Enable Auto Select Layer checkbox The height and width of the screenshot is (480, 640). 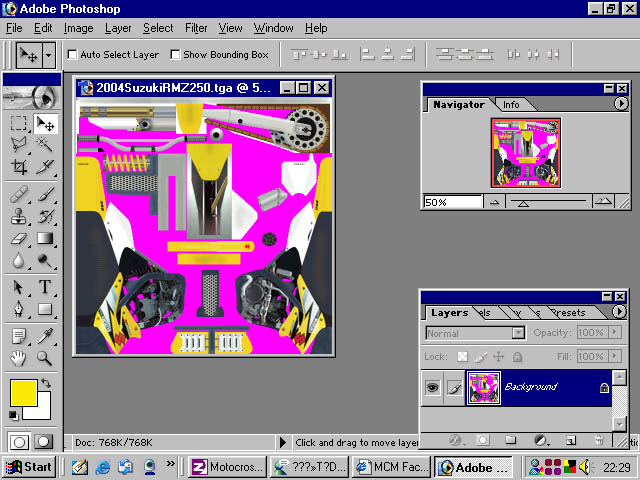coord(73,55)
